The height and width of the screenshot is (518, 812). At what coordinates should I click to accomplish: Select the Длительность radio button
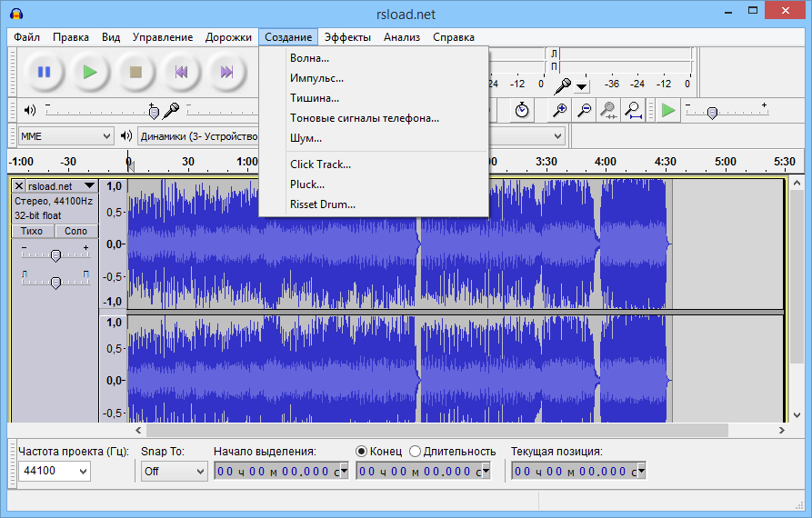416,452
